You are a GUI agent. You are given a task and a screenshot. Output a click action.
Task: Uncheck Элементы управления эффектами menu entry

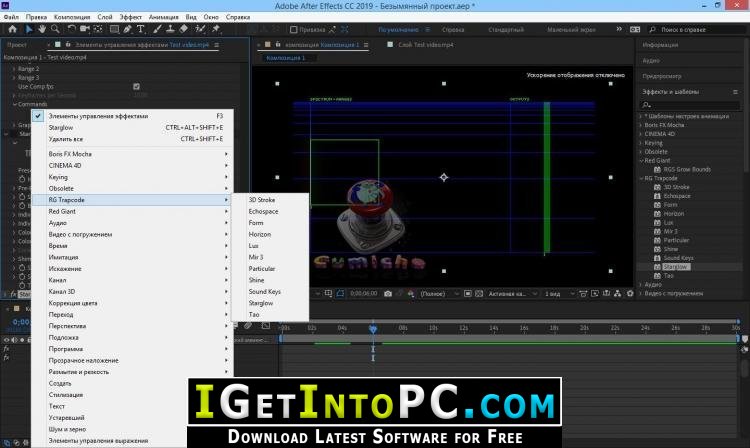pyautogui.click(x=132, y=116)
